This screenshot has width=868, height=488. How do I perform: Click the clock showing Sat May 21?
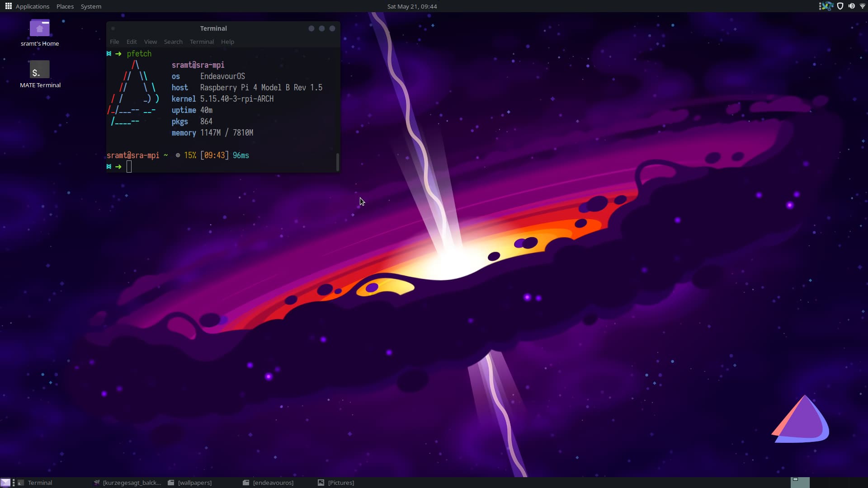click(412, 6)
